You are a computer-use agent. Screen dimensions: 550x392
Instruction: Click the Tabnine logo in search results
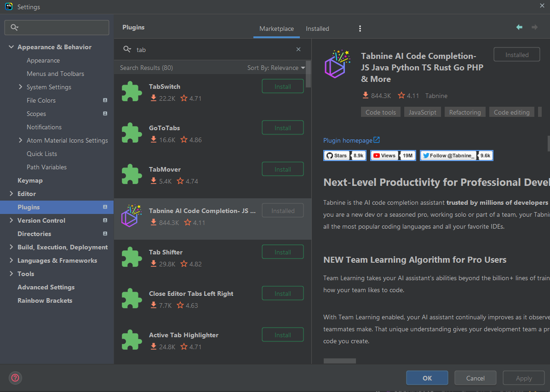[x=132, y=216]
